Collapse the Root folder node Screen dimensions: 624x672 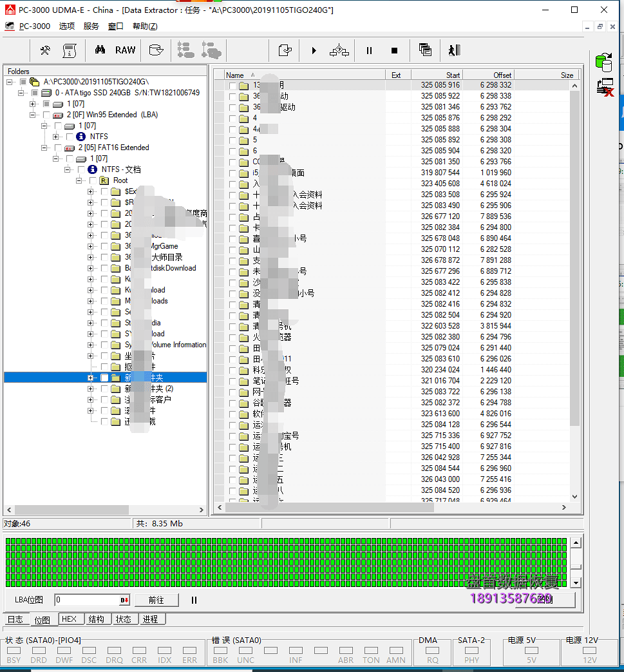79,180
